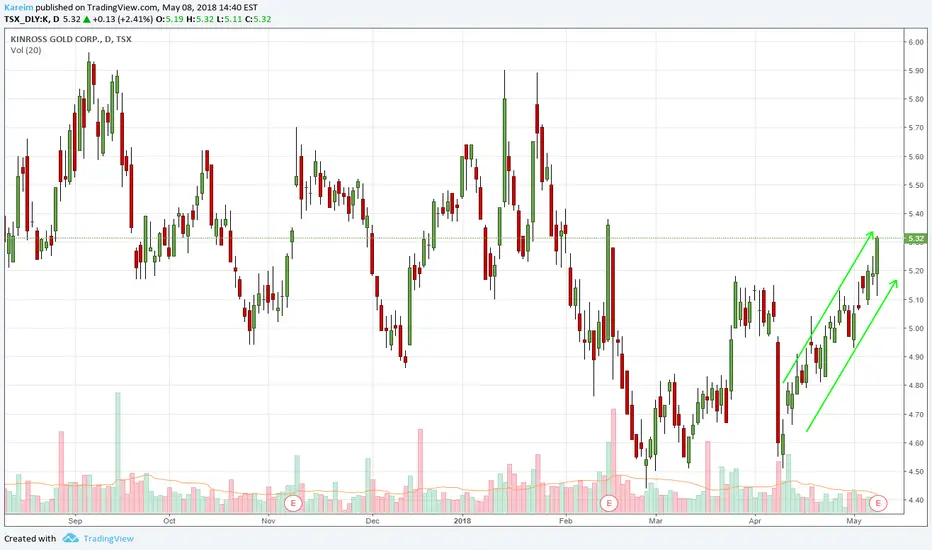Click the Oct date axis label
The height and width of the screenshot is (550, 932).
click(169, 521)
